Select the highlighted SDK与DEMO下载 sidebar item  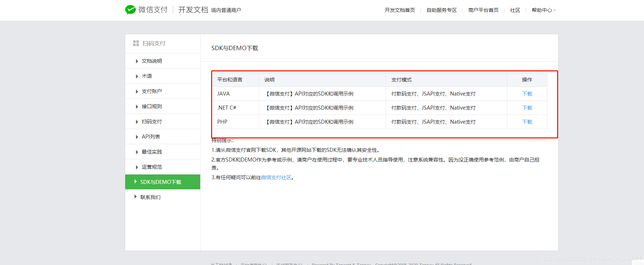[163, 182]
